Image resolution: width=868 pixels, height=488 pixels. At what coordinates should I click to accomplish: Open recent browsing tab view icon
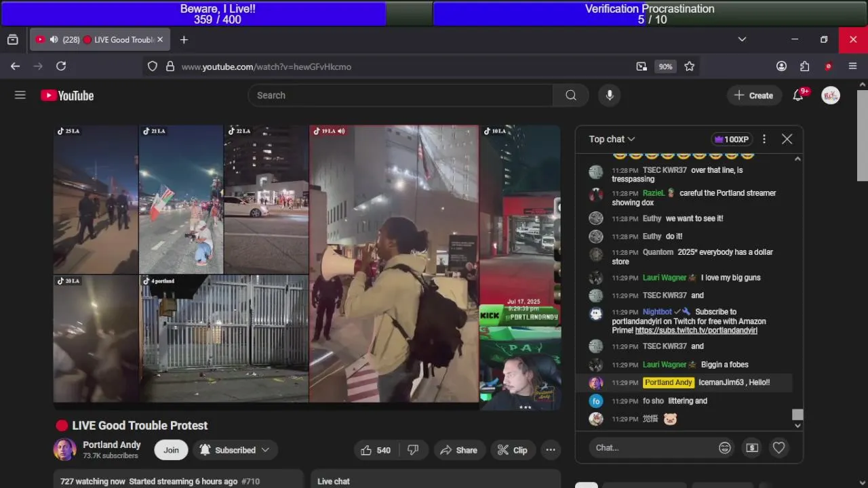pyautogui.click(x=12, y=40)
